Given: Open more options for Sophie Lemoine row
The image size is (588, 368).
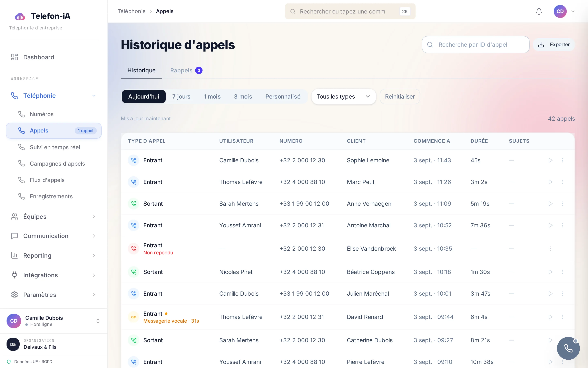Looking at the screenshot, I should [562, 160].
